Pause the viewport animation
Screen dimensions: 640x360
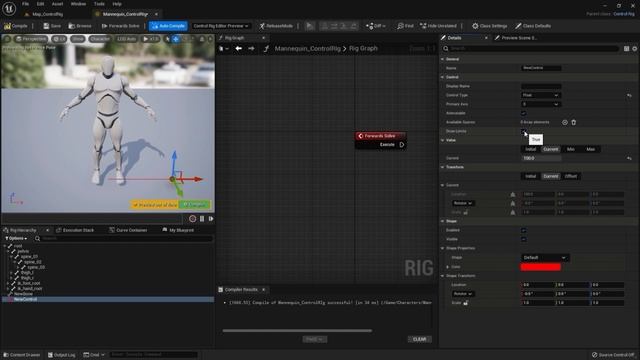(x=202, y=219)
